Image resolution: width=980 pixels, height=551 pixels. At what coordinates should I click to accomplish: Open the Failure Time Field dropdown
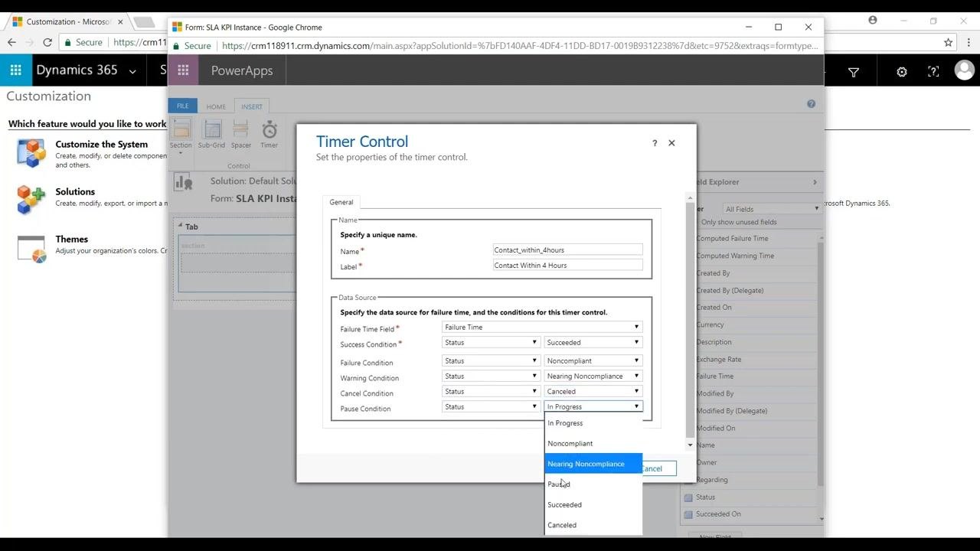[x=542, y=327]
